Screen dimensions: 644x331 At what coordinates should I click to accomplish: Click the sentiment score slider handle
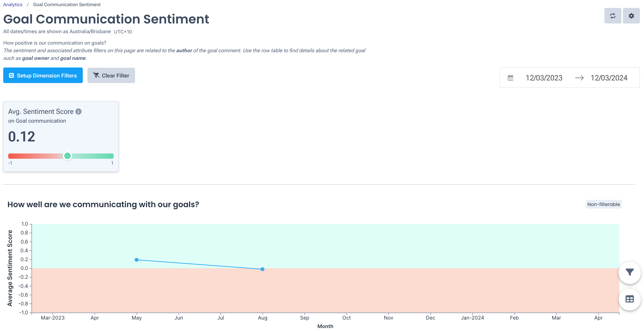[x=67, y=156]
